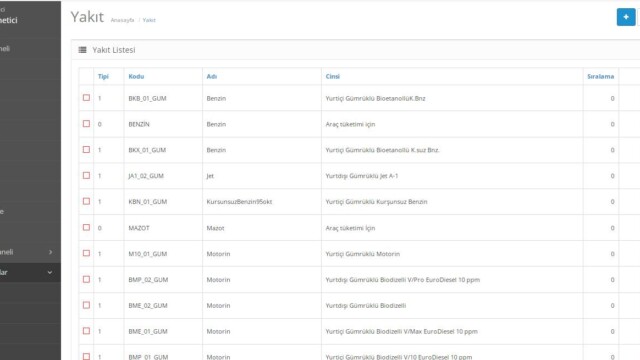Check the BME_01_GUM row checkbox
The image size is (640, 360).
(x=86, y=331)
